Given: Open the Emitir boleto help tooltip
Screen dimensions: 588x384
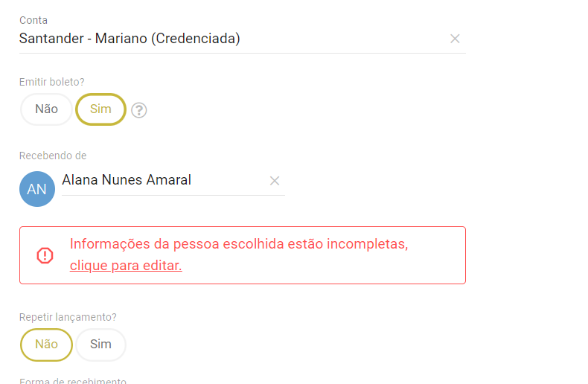Looking at the screenshot, I should click(139, 110).
